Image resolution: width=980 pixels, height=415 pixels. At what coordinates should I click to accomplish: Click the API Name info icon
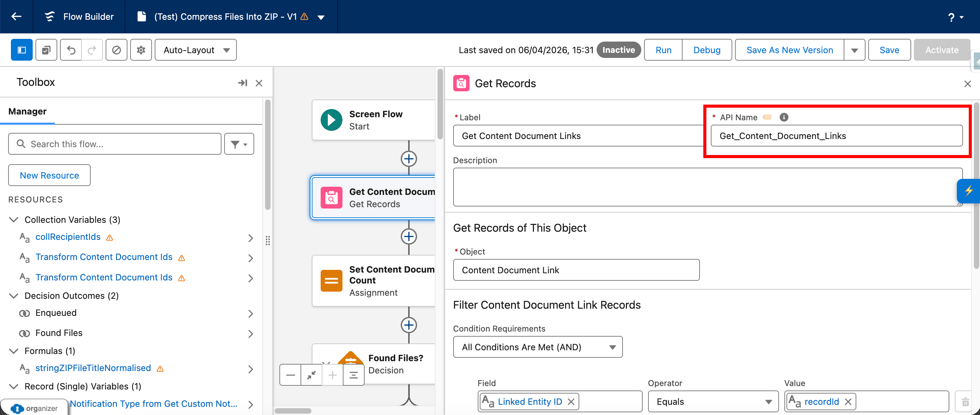coord(783,117)
